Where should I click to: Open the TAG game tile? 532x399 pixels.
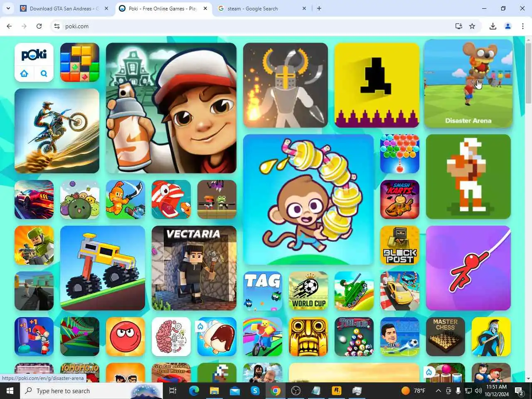263,291
